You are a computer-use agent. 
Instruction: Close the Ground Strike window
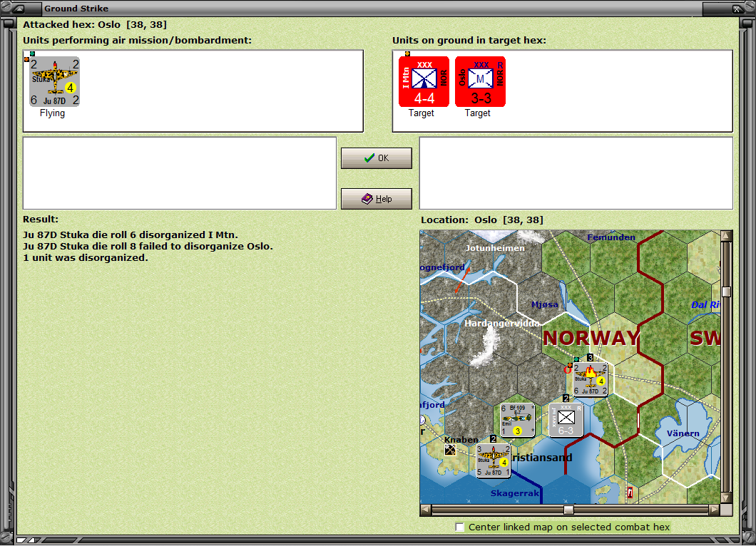(736, 8)
